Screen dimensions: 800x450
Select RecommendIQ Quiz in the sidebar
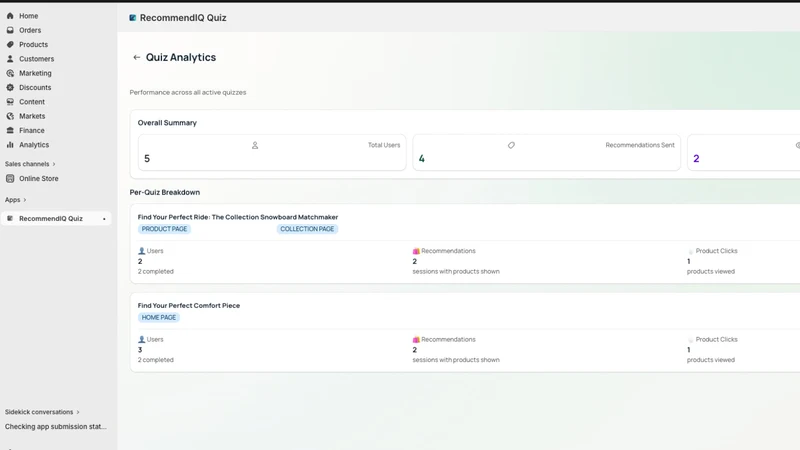tap(56, 218)
